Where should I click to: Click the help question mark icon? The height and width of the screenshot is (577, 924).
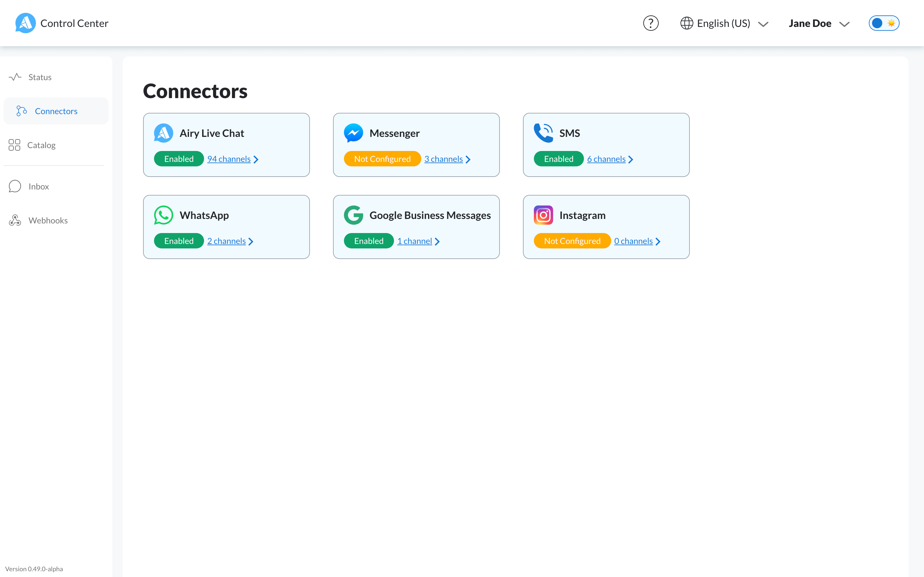click(x=651, y=23)
